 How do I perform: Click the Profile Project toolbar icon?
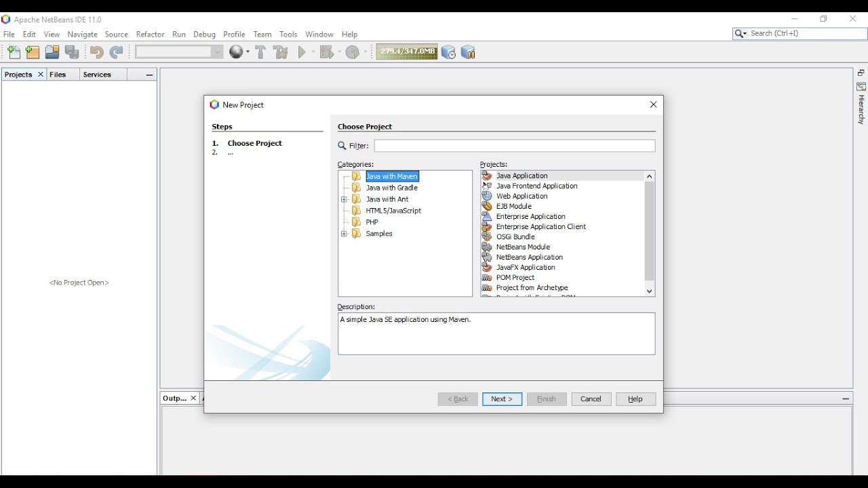(352, 52)
